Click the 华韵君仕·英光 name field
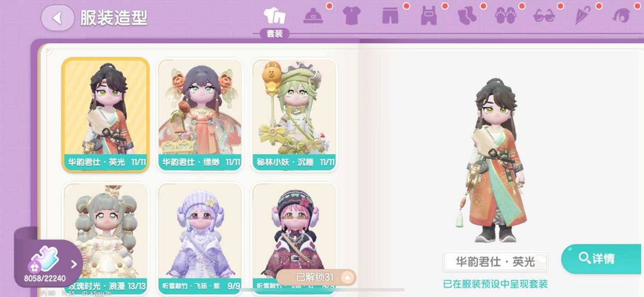The image size is (644, 297). 495,262
